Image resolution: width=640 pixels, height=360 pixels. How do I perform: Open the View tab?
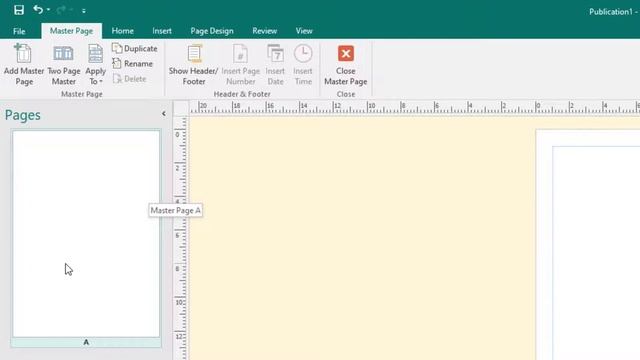coord(304,31)
